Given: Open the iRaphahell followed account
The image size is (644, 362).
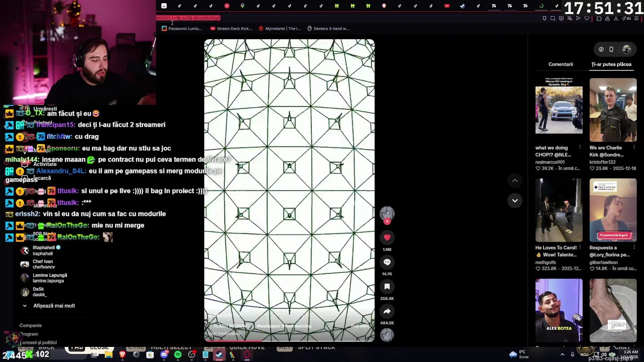Looking at the screenshot, I should click(43, 250).
